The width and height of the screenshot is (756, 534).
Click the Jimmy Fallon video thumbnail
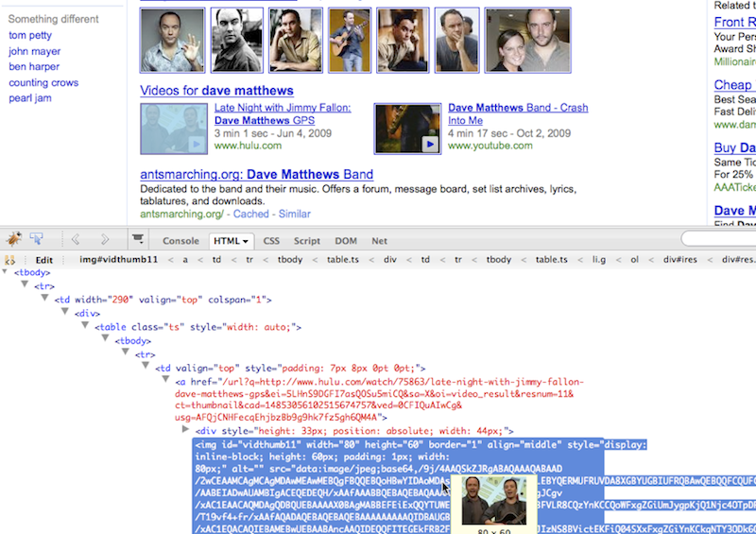174,129
